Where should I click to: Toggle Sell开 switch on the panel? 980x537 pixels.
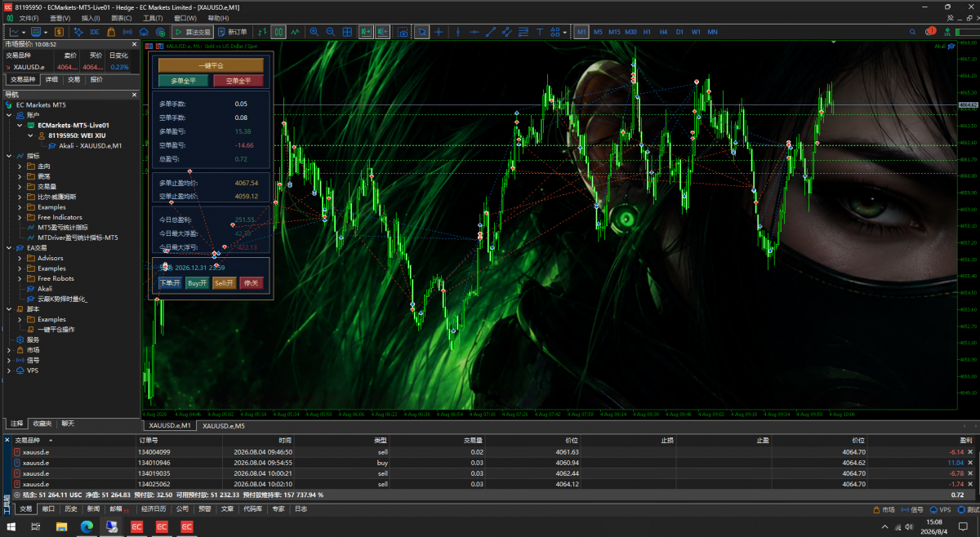pos(225,283)
